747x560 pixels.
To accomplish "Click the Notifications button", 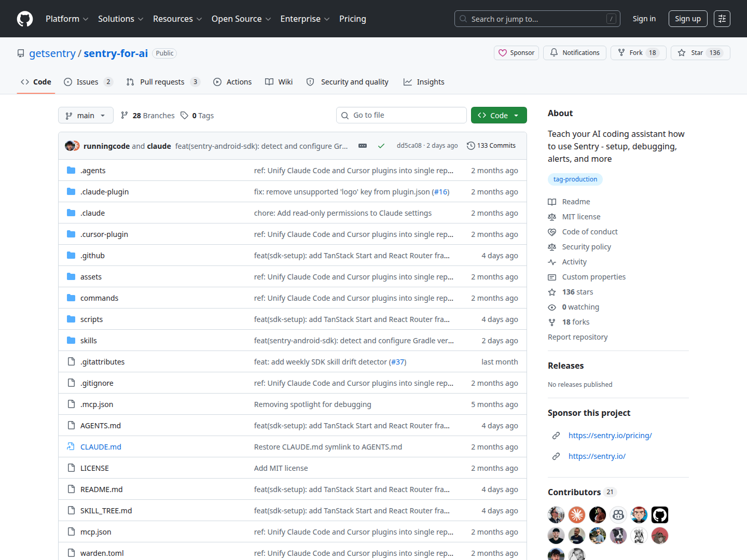I will 575,53.
